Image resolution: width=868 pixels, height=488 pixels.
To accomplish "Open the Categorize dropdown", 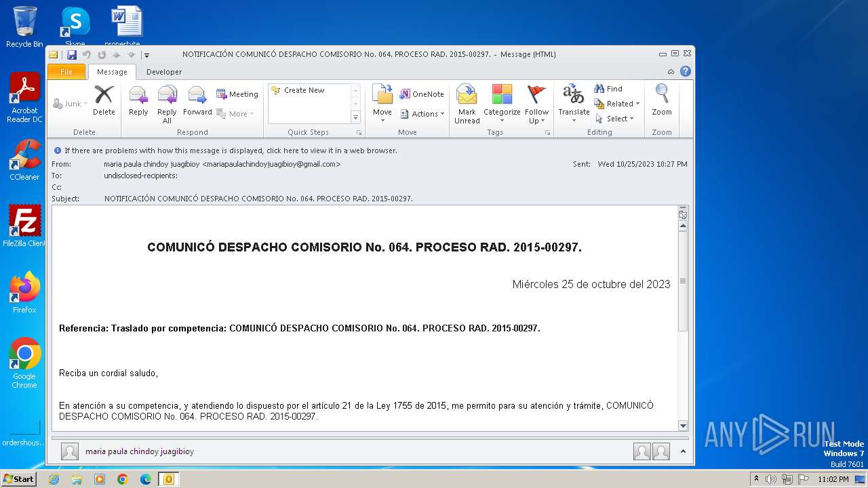I will [502, 104].
